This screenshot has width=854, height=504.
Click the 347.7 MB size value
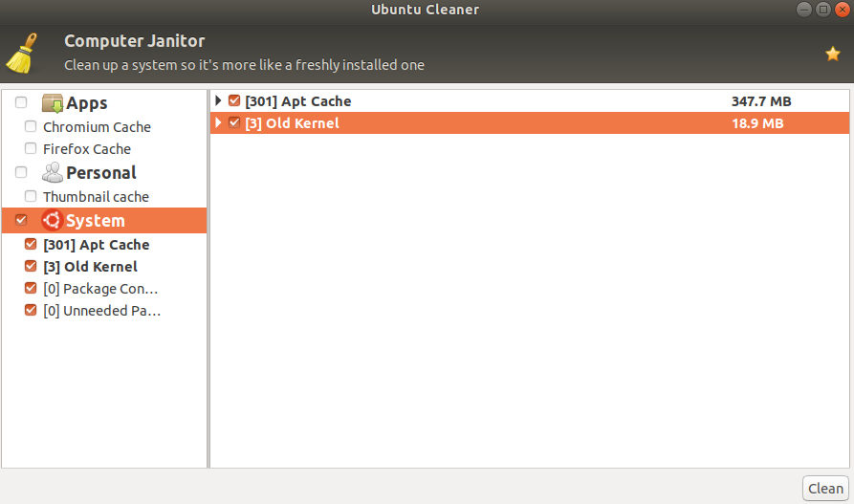(761, 101)
